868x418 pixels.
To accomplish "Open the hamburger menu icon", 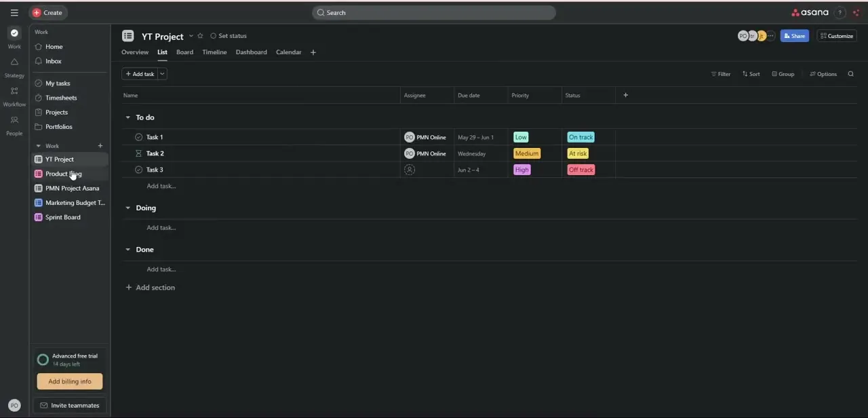I will click(14, 12).
